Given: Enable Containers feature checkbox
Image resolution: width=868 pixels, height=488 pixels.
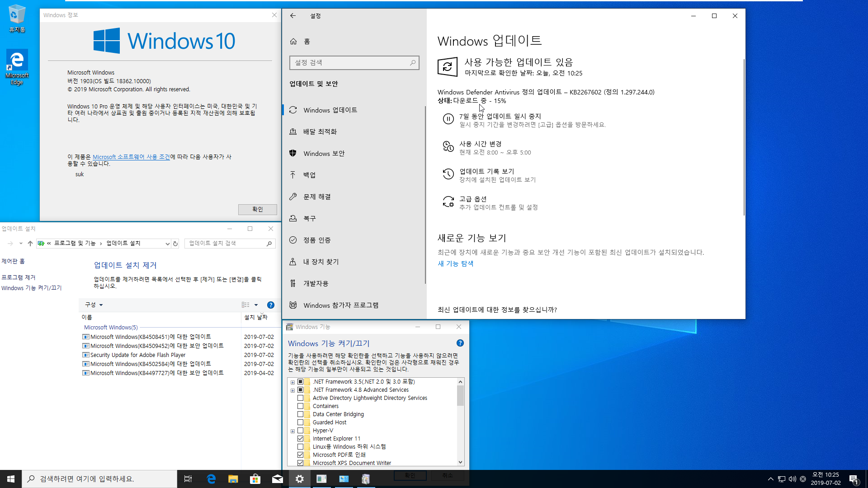Looking at the screenshot, I should 300,406.
